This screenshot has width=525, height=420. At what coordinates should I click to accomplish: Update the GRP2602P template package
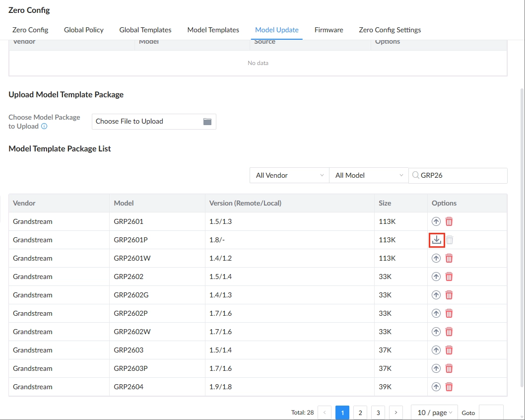pos(436,313)
